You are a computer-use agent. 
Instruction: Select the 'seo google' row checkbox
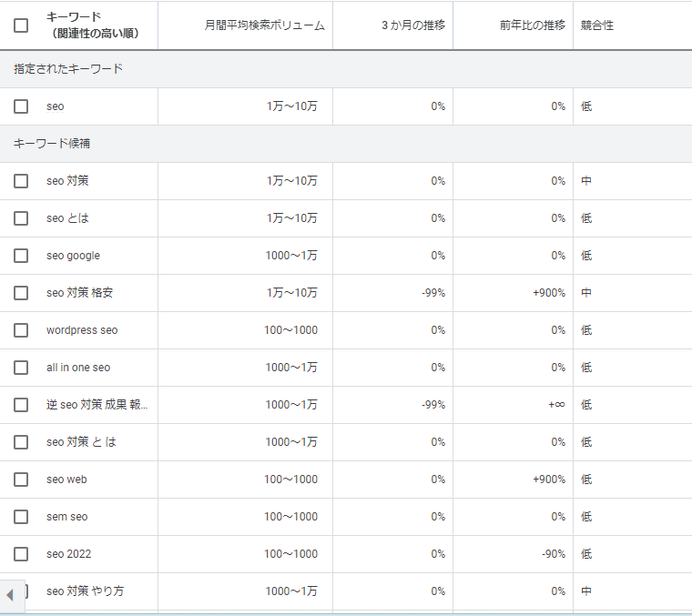coord(21,256)
